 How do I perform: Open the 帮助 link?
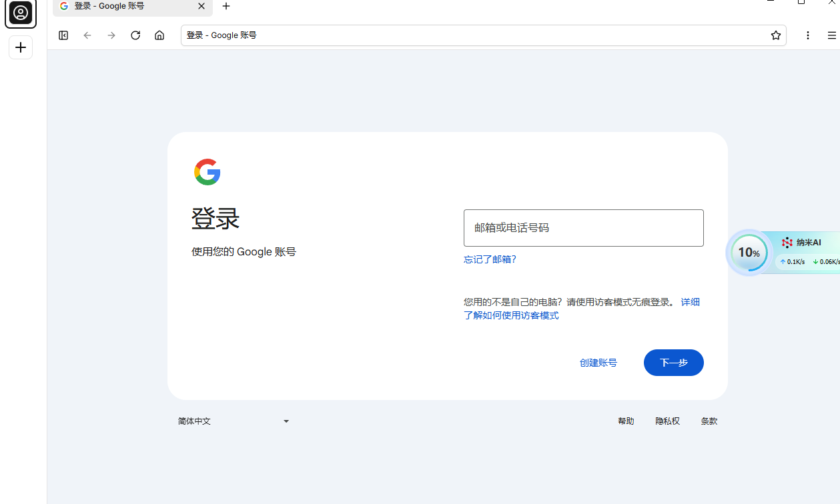[x=626, y=421]
